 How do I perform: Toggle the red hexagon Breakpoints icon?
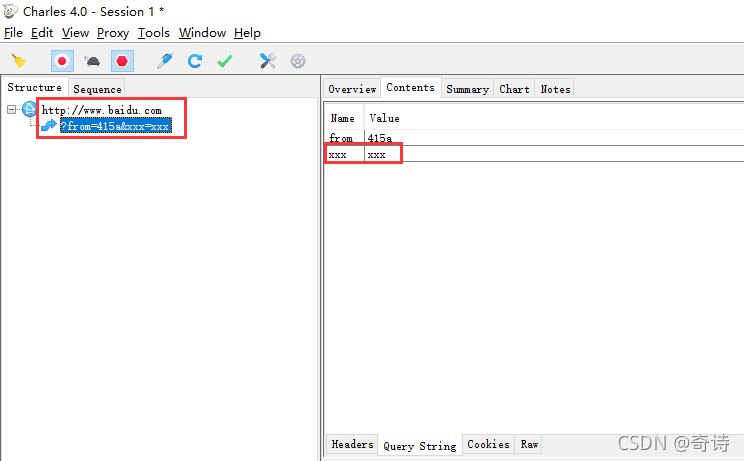122,61
